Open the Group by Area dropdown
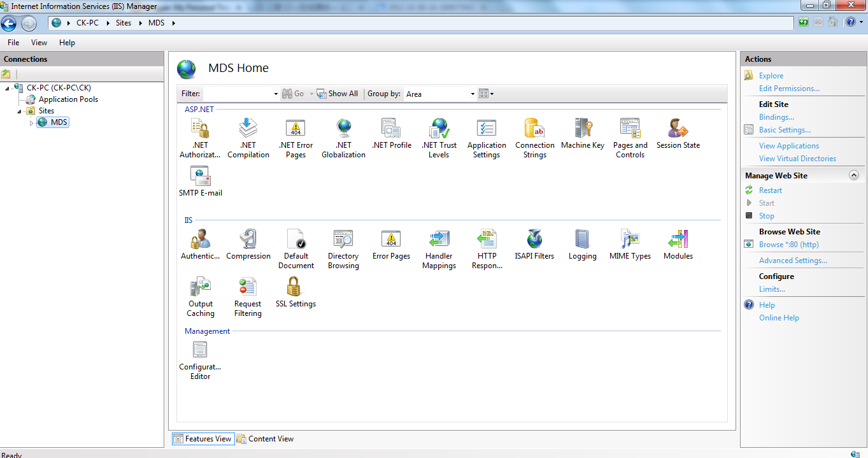Image resolution: width=868 pixels, height=458 pixels. (473, 94)
